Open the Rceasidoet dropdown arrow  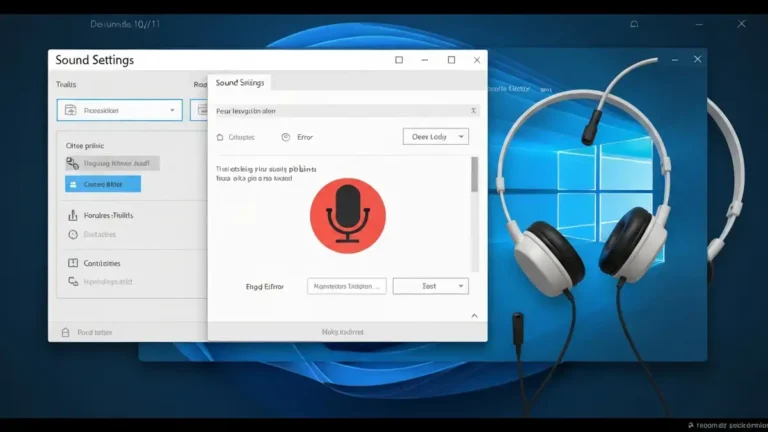[172, 110]
